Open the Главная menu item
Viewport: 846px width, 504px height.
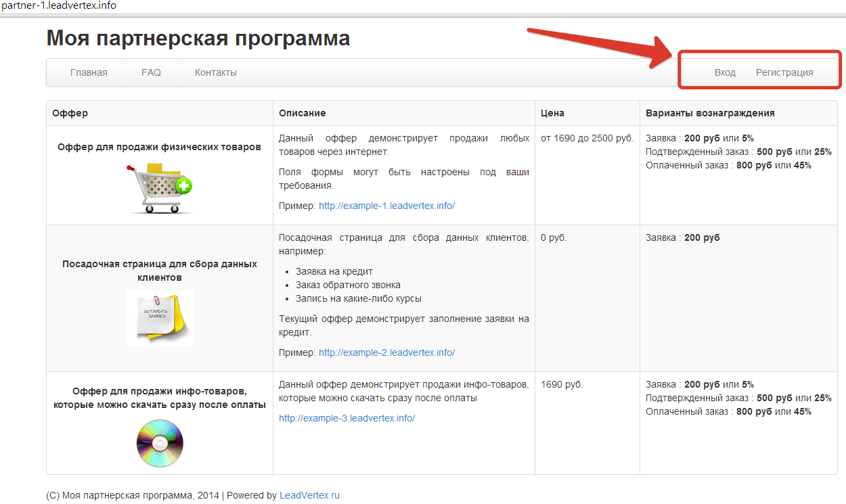pyautogui.click(x=89, y=72)
